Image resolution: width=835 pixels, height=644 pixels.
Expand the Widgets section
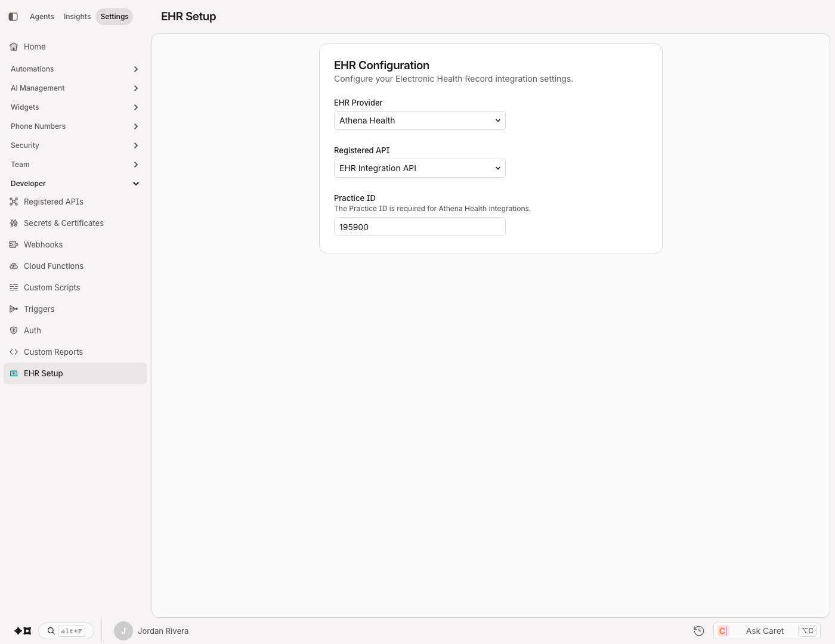tap(75, 107)
